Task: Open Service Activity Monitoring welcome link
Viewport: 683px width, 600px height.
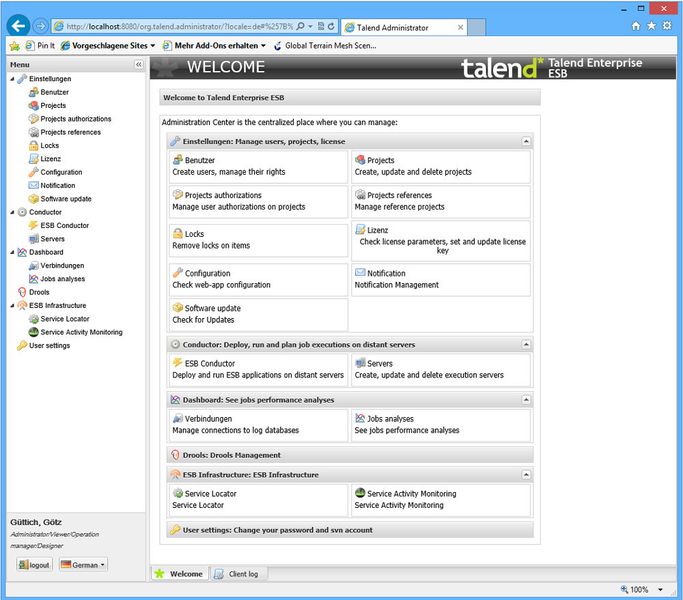Action: (411, 493)
